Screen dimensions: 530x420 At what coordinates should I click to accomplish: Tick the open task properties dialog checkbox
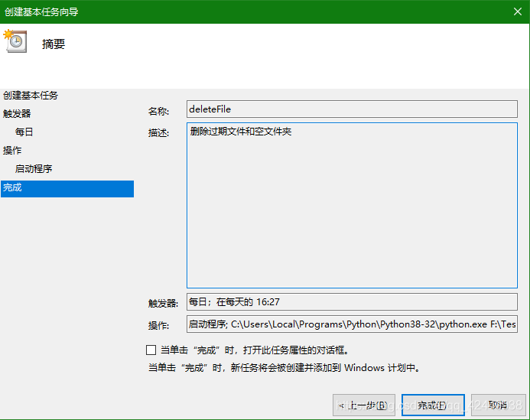pyautogui.click(x=151, y=350)
